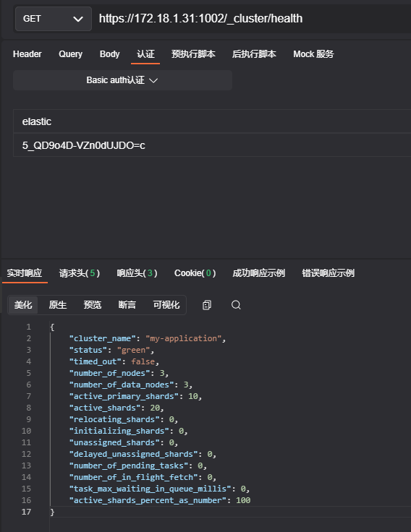
Task: Open the 预执行脚本 tab
Action: click(x=193, y=54)
